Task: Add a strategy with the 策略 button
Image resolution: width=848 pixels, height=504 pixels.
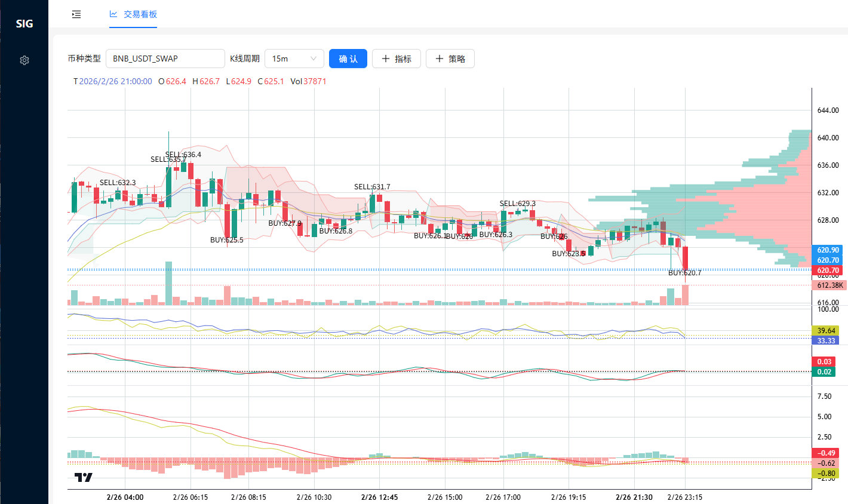Action: [450, 59]
